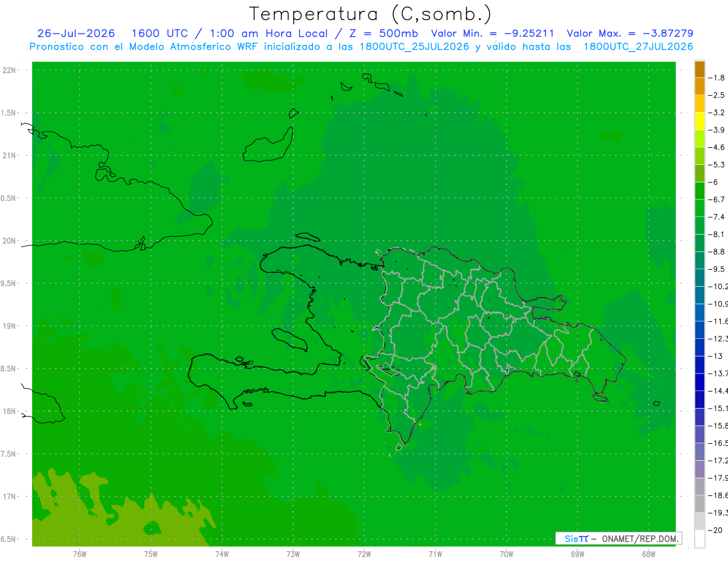728x562 pixels.
Task: Click the '-3.2' colorbar value
Action: (x=716, y=113)
